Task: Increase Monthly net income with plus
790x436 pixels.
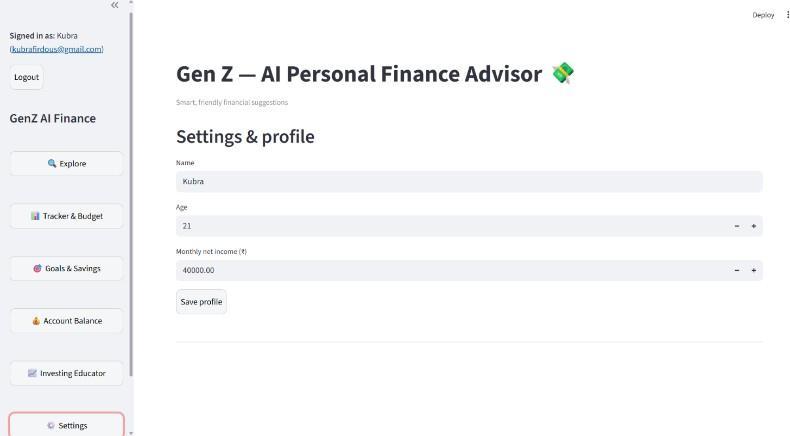Action: point(754,270)
